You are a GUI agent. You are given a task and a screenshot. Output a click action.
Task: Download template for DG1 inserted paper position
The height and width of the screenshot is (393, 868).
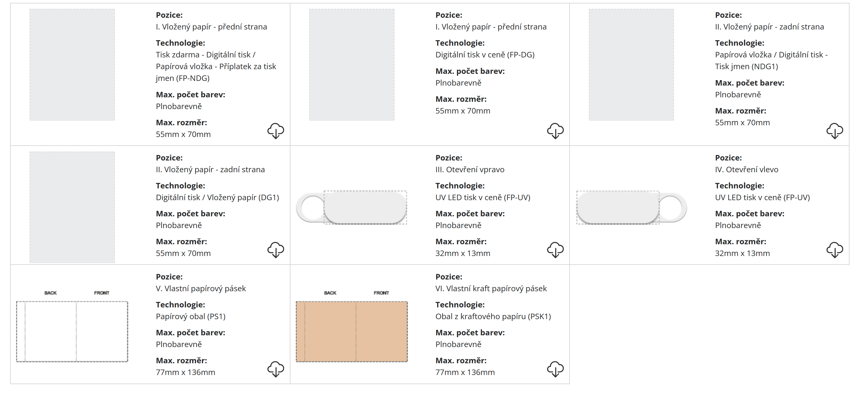click(x=275, y=249)
